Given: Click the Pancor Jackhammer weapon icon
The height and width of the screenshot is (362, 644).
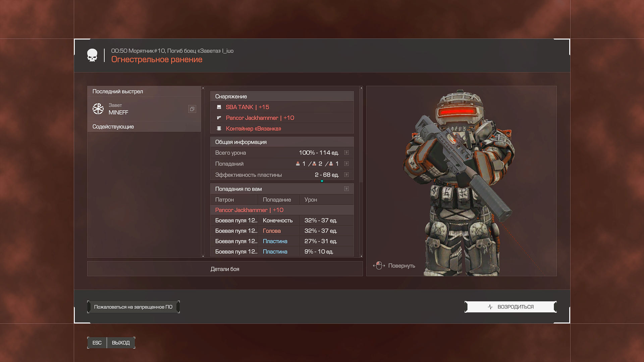Looking at the screenshot, I should [219, 118].
